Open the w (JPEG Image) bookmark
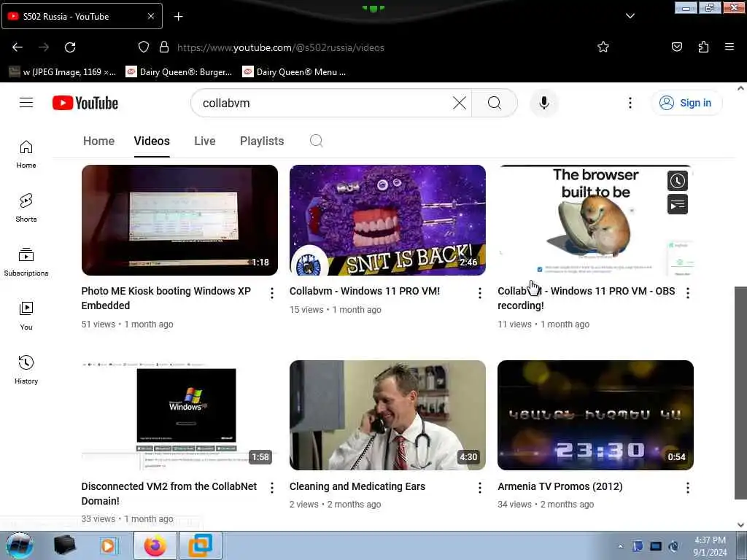The height and width of the screenshot is (560, 747). 63,72
